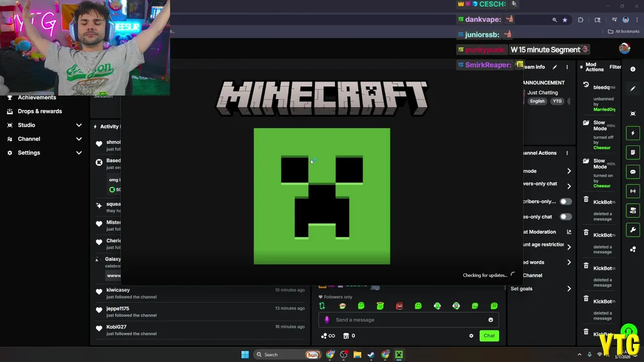The width and height of the screenshot is (644, 362).
Task: Open followers-only chat options chevron
Action: 569,186
